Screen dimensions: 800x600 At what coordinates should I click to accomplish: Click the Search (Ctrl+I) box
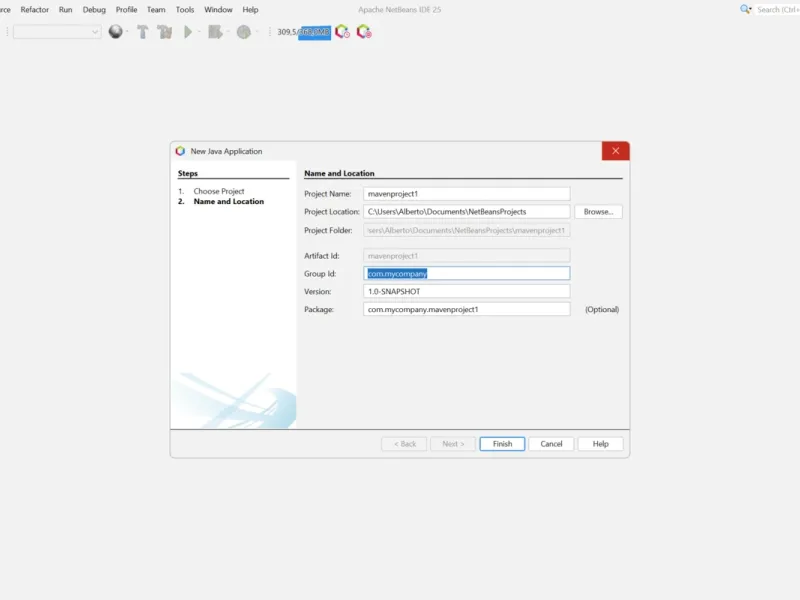(x=778, y=10)
